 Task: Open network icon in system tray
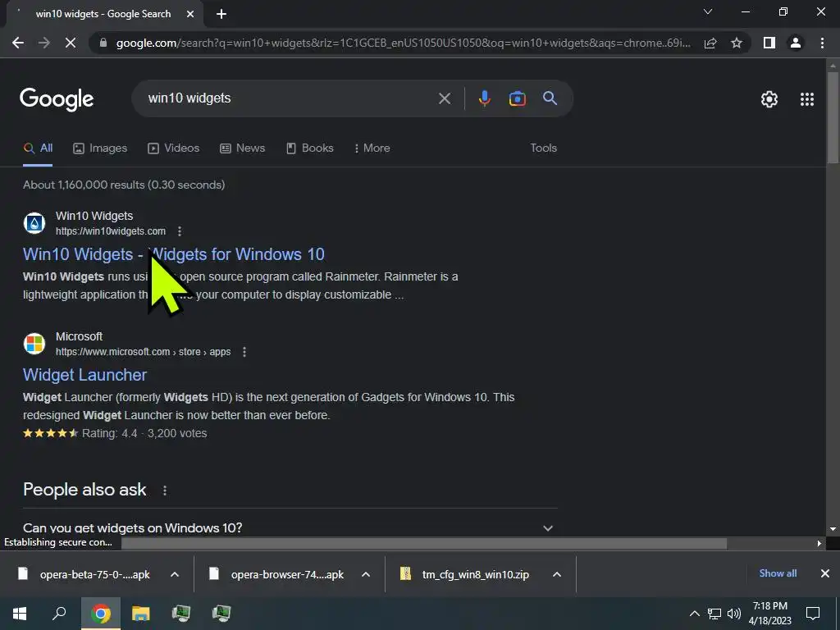[714, 614]
